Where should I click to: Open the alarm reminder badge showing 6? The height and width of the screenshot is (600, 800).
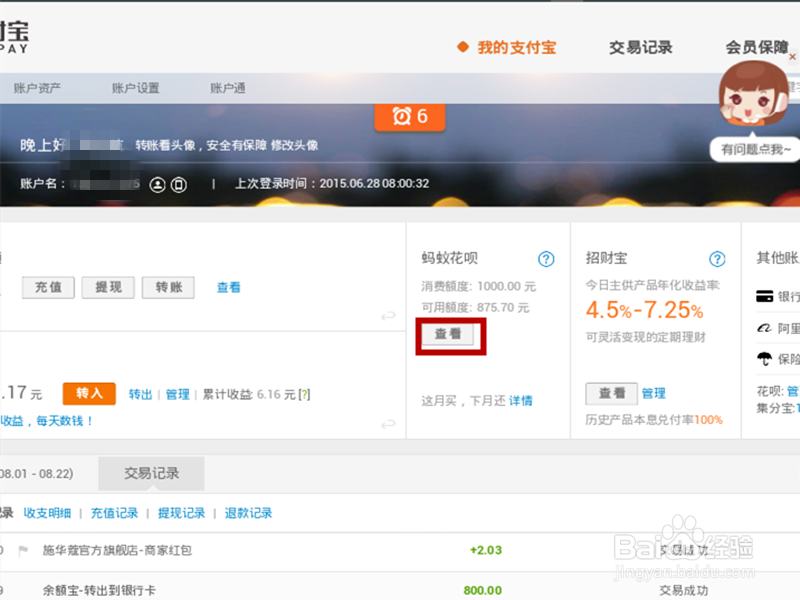[410, 117]
